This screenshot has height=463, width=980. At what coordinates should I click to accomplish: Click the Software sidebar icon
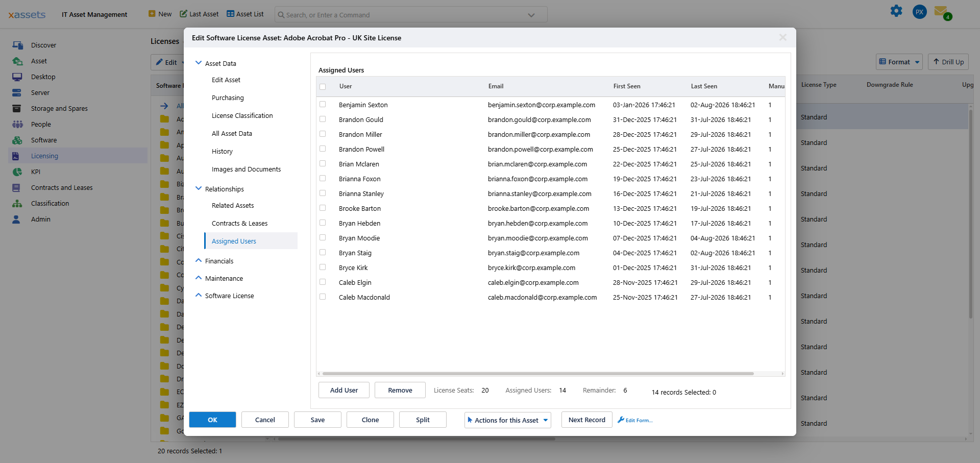[17, 140]
